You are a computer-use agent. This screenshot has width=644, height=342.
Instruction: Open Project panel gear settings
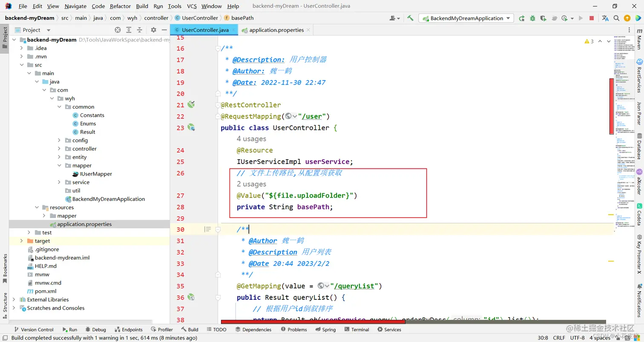(154, 30)
